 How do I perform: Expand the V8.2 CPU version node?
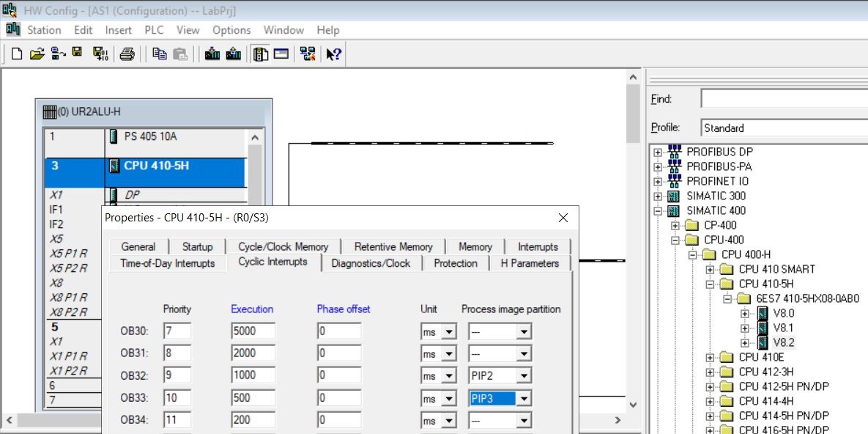(746, 342)
